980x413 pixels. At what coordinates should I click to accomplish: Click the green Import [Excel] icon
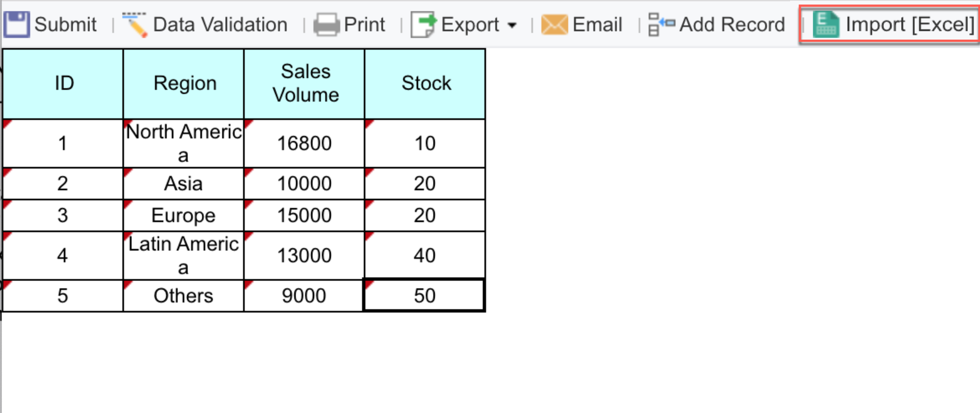point(826,23)
